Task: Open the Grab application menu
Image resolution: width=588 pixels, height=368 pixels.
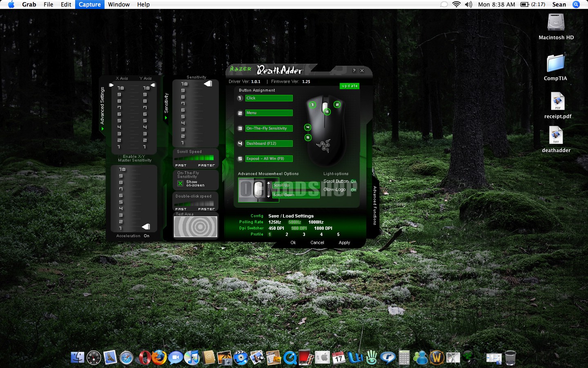Action: coord(29,4)
